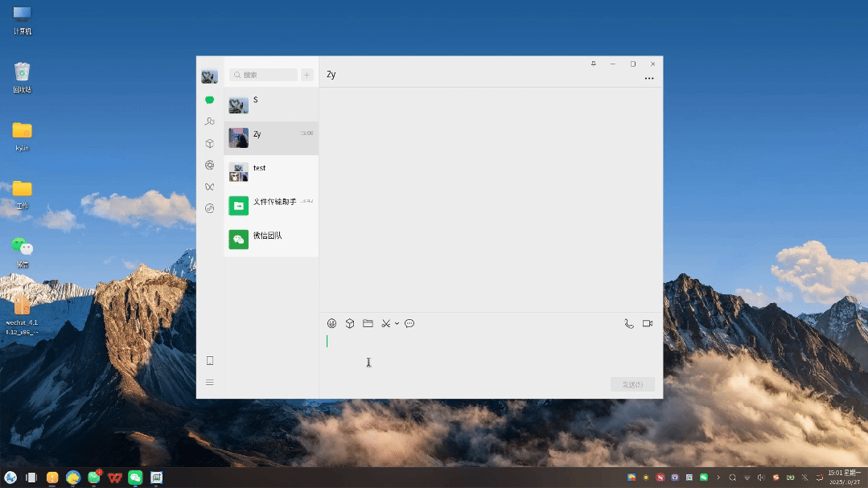This screenshot has width=868, height=488.
Task: Open the chat settings via ellipsis menu
Action: 649,78
